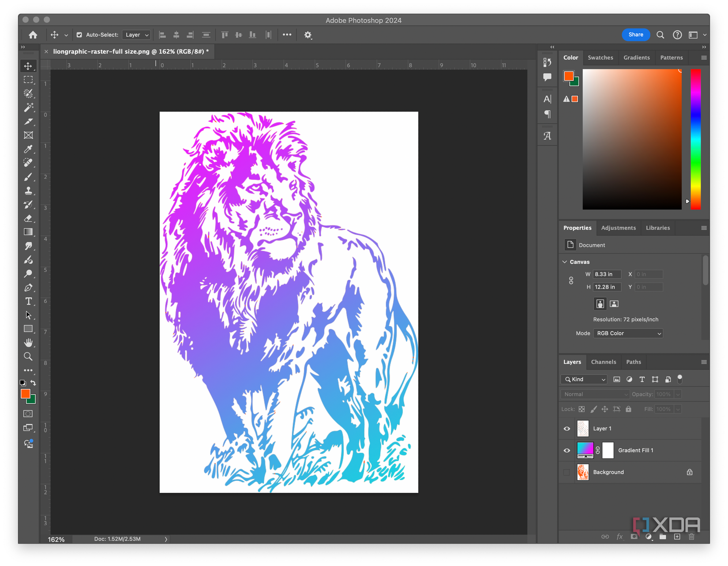The height and width of the screenshot is (566, 728).
Task: Click the rainbow hue slider in Color panel
Action: coord(695,139)
